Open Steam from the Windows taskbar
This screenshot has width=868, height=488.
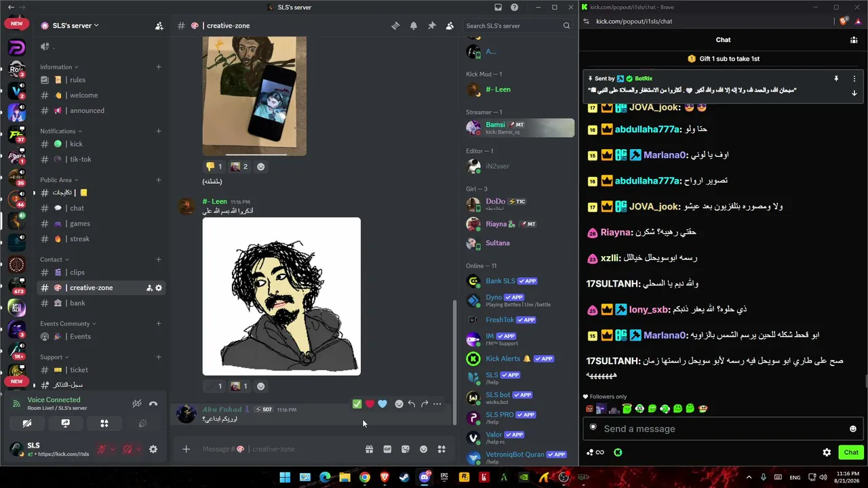click(x=404, y=477)
